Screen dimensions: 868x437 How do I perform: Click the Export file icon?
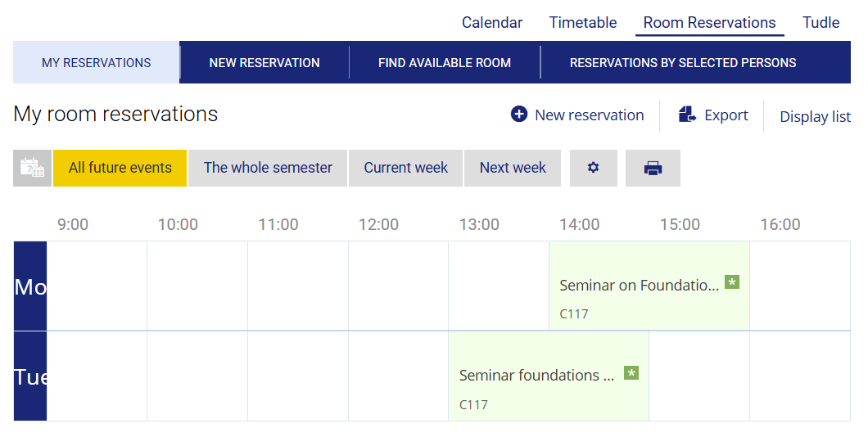pos(687,115)
